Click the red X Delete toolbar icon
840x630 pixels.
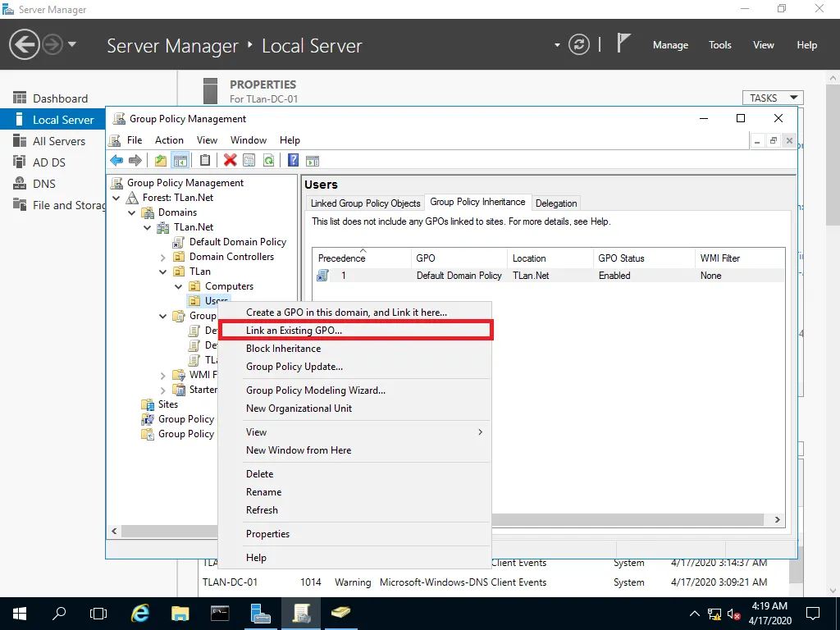(x=231, y=161)
